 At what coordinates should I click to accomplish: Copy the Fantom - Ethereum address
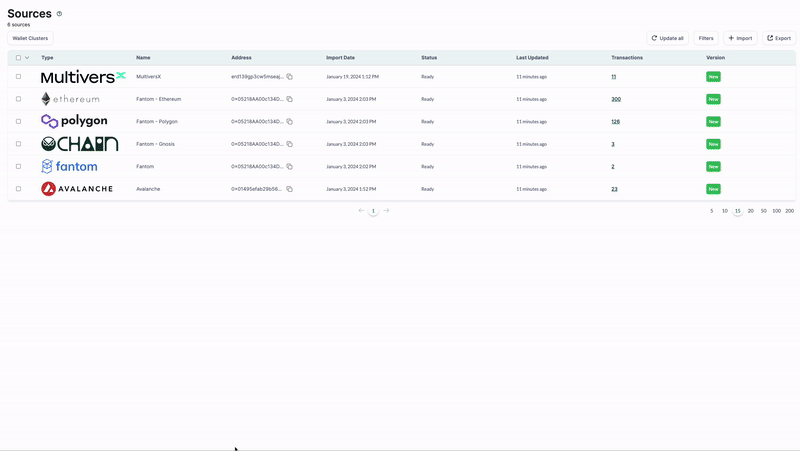point(289,99)
